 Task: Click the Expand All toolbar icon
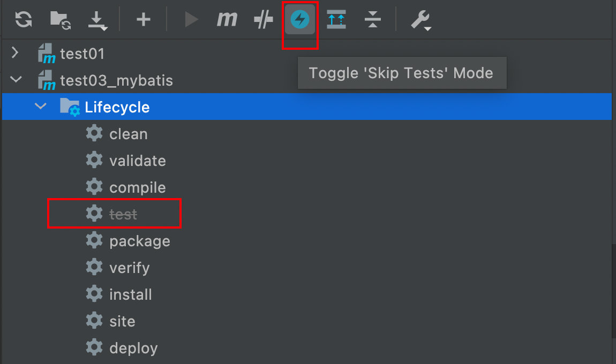(336, 19)
